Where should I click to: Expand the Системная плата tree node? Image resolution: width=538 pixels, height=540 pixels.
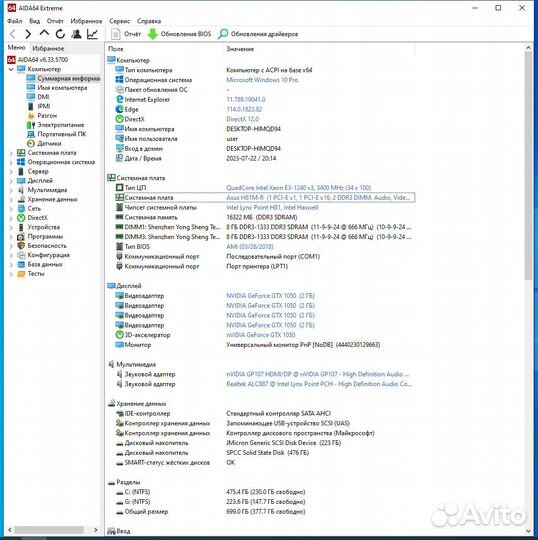point(11,153)
